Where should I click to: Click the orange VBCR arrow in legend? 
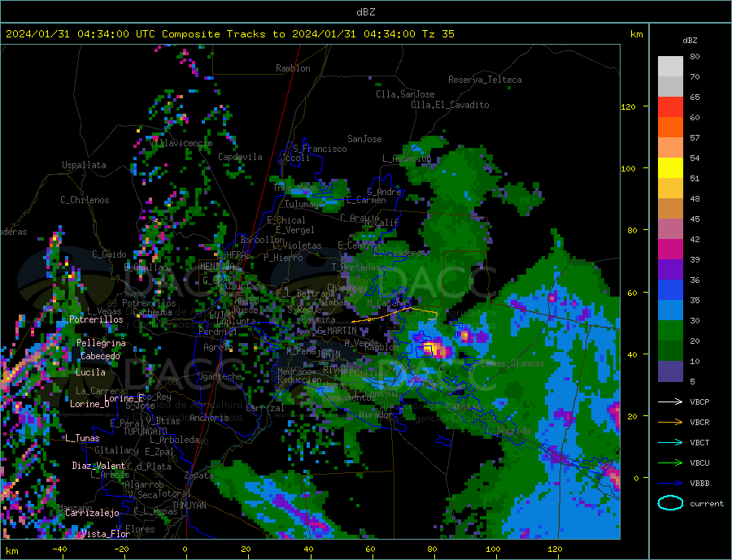(x=670, y=423)
